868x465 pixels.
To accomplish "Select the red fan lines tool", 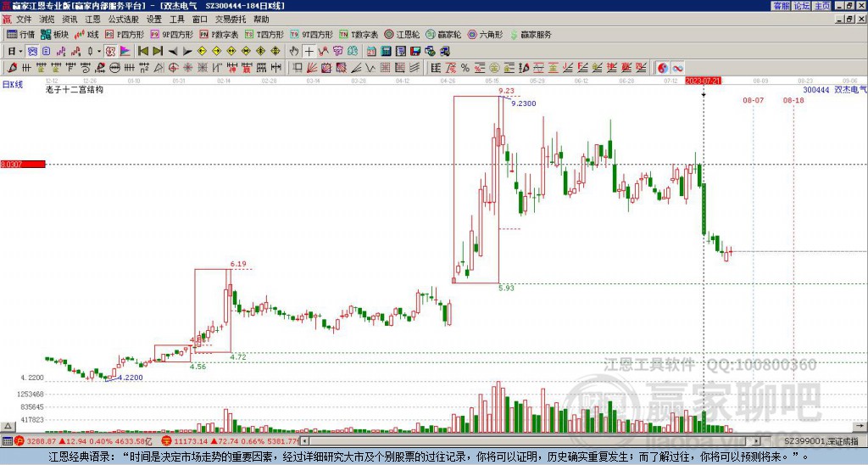I will pyautogui.click(x=312, y=68).
